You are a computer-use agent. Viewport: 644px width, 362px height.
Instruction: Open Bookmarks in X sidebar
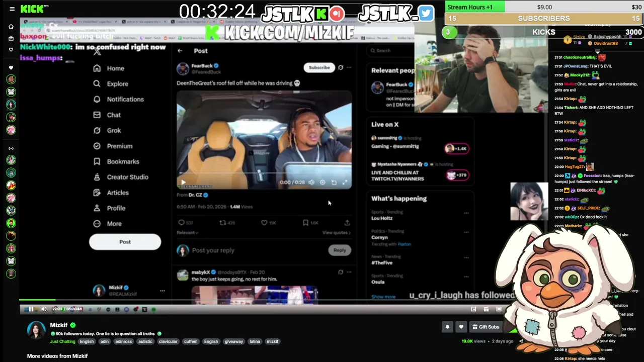(x=116, y=162)
